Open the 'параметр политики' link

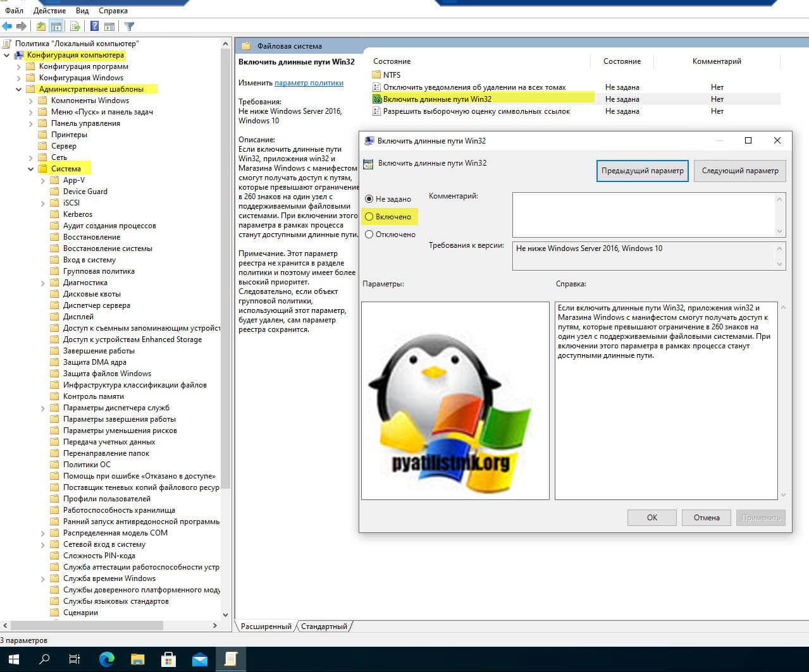coord(309,83)
